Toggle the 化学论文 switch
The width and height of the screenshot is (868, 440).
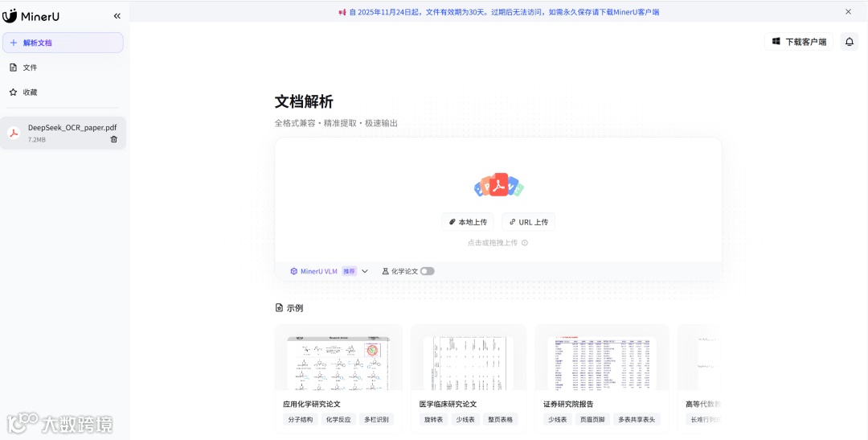pyautogui.click(x=428, y=271)
